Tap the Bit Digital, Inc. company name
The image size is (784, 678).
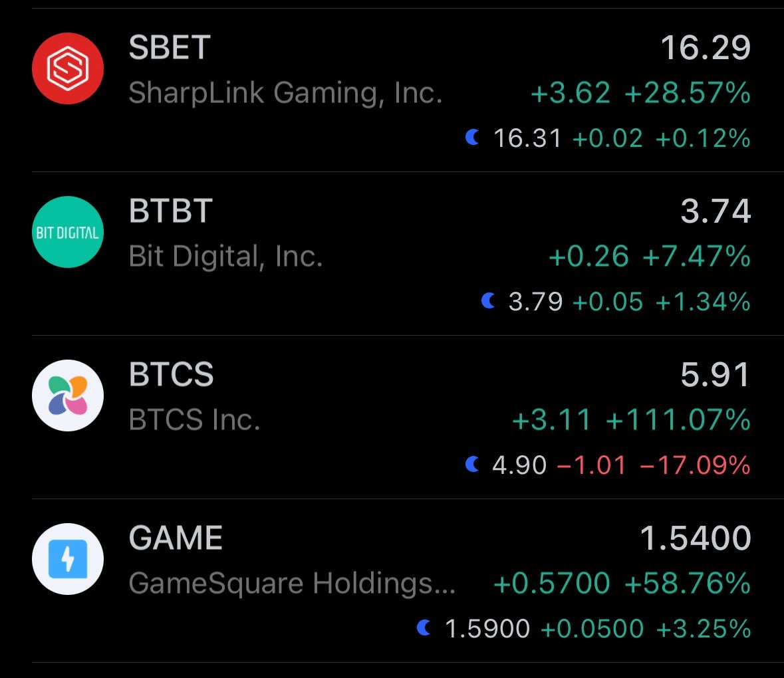225,257
